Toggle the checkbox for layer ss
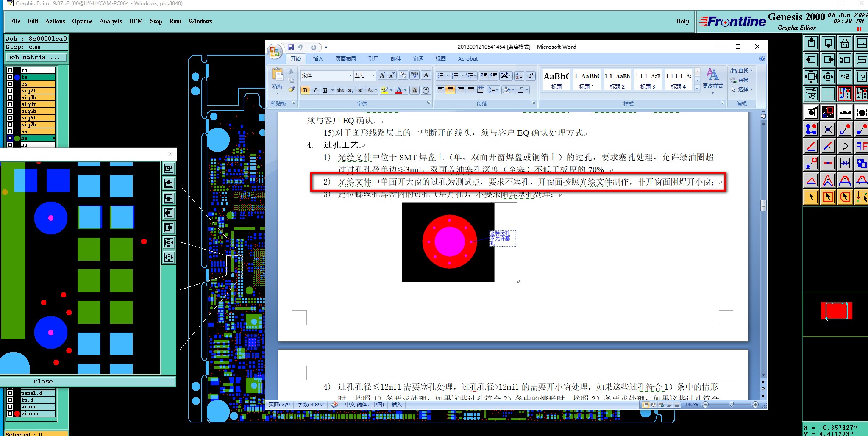 pos(10,131)
